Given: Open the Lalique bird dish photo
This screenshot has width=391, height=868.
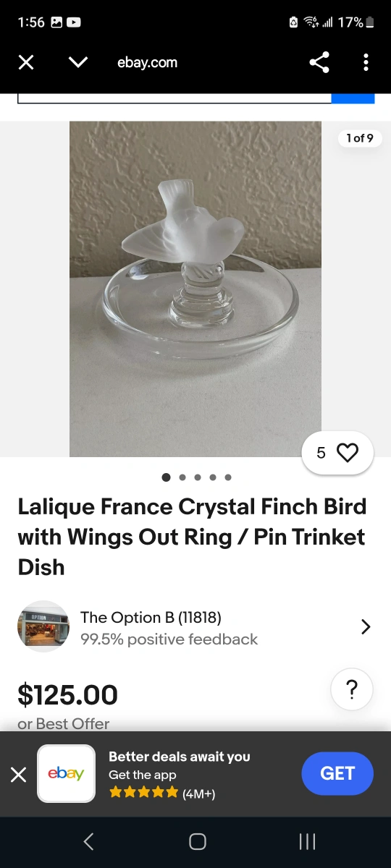Looking at the screenshot, I should [x=195, y=289].
